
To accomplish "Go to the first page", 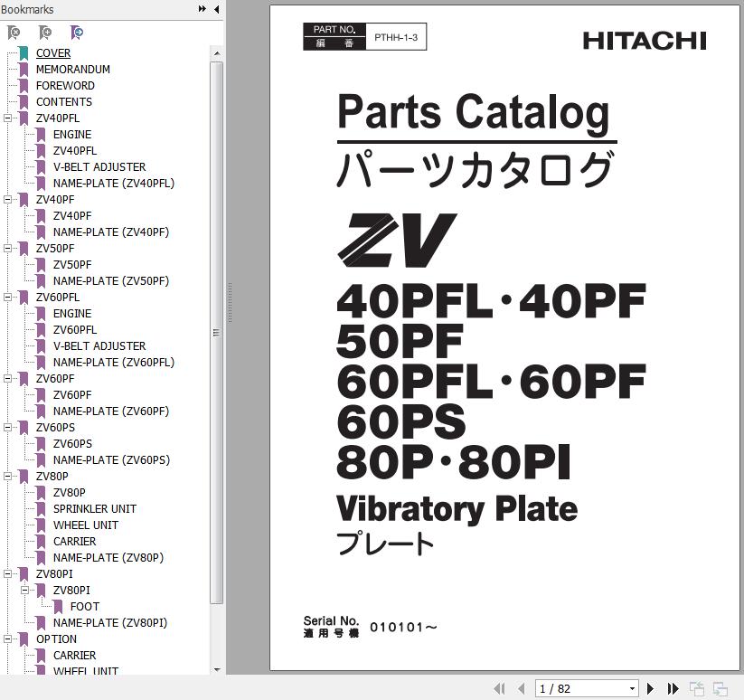I will tap(499, 688).
